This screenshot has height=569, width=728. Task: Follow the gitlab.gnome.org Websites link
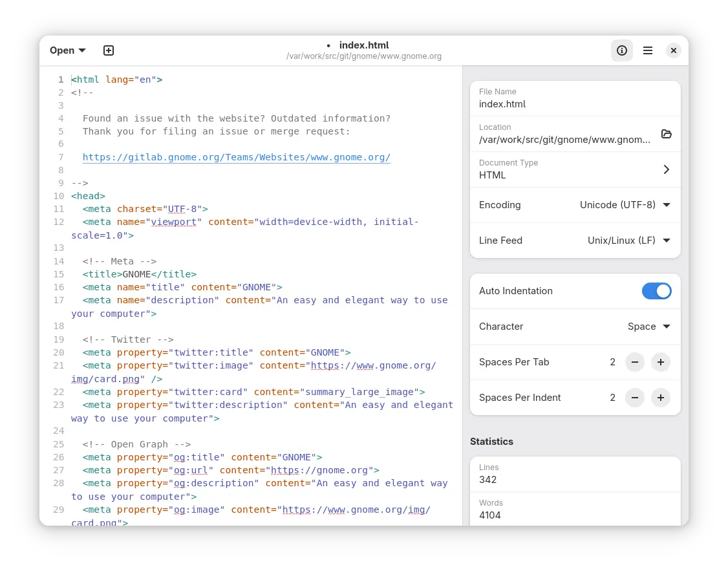point(237,157)
